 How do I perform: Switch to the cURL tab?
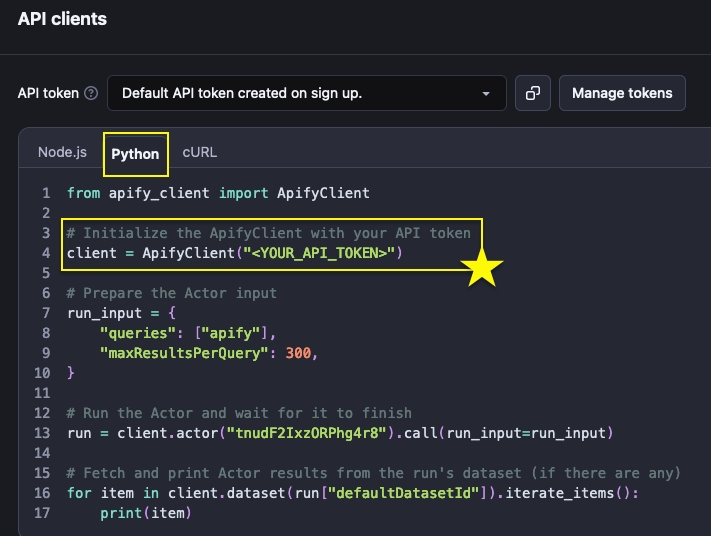[x=199, y=153]
